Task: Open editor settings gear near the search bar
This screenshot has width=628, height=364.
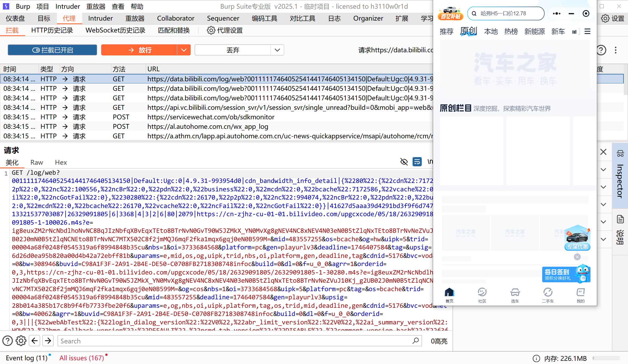Action: pos(21,341)
